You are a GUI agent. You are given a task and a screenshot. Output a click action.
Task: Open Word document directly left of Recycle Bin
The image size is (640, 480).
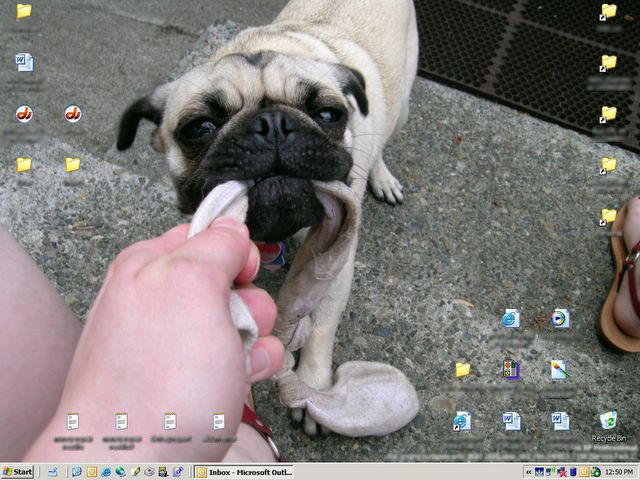[x=559, y=421]
